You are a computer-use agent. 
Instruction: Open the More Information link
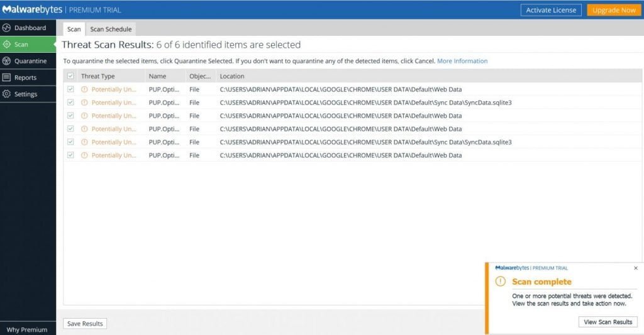pos(462,61)
